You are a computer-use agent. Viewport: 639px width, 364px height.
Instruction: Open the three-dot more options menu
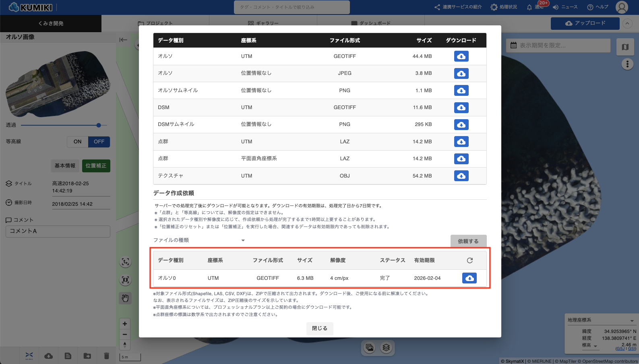pos(627,64)
